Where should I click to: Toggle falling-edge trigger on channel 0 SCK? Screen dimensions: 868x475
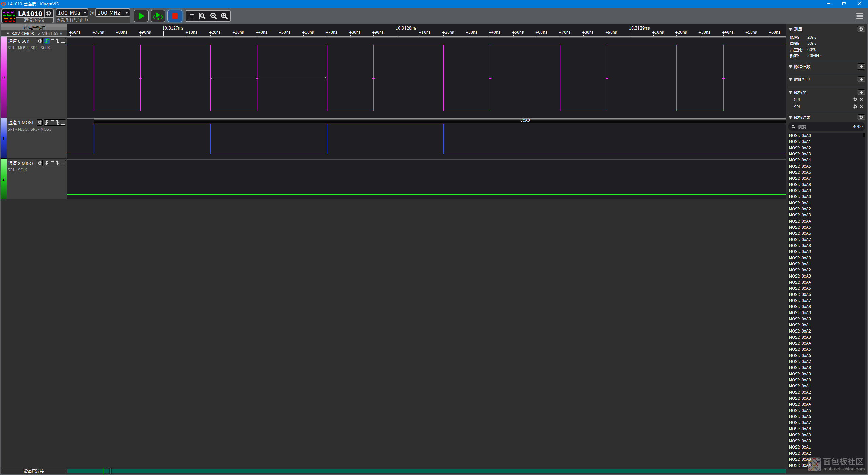(58, 41)
